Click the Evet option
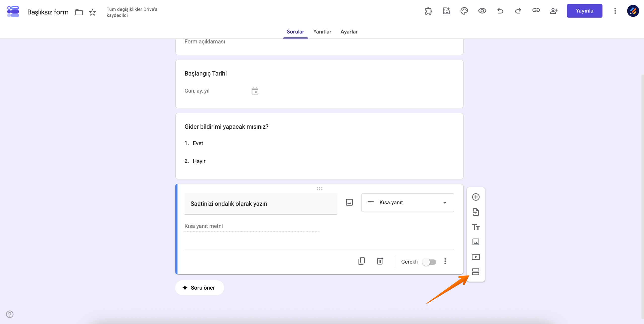The image size is (644, 324). tap(198, 143)
